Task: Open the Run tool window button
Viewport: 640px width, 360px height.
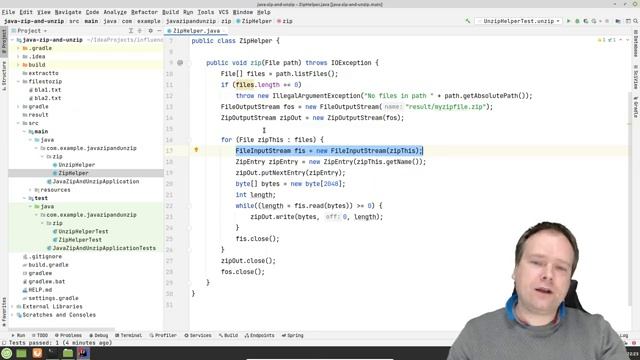Action: click(18, 336)
